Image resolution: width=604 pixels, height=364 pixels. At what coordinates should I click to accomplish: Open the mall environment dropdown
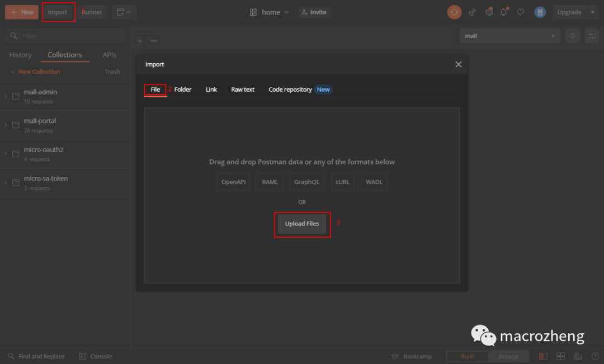point(509,36)
